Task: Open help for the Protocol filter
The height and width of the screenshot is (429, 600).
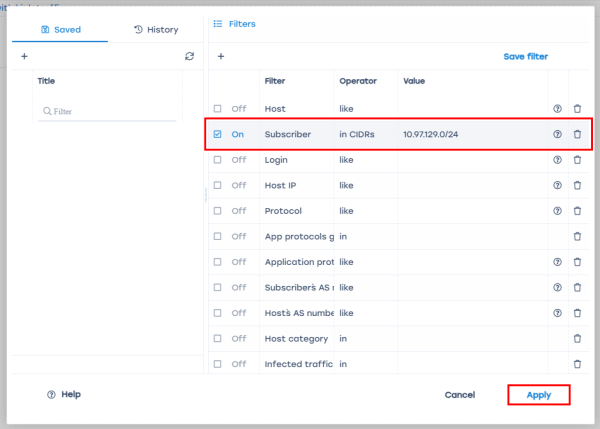Action: coord(557,212)
